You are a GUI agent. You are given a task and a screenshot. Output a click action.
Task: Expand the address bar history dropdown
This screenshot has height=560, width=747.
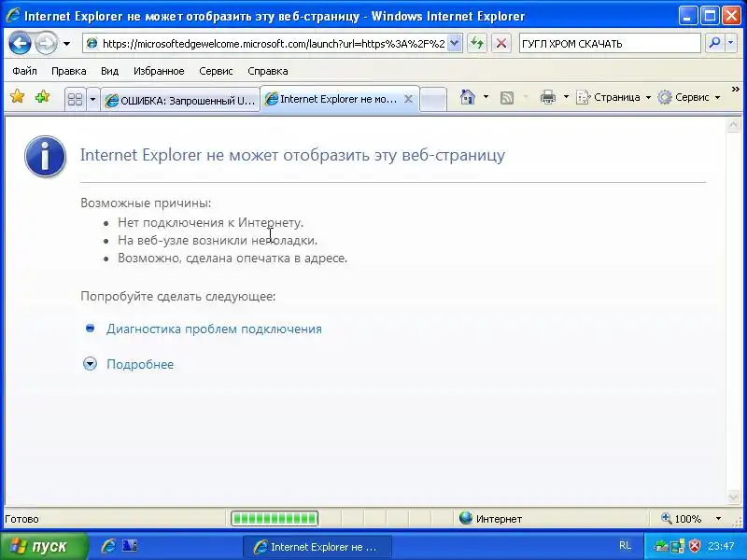tap(455, 44)
